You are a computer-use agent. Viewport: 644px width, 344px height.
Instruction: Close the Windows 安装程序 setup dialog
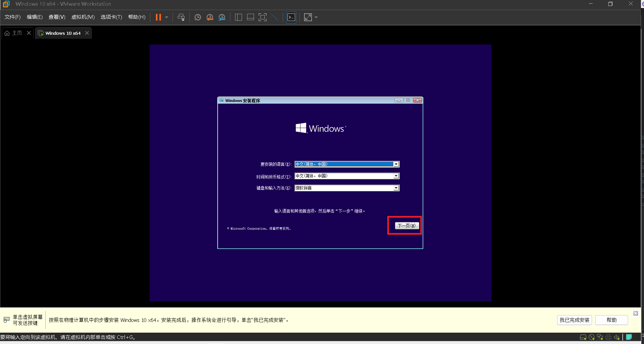418,100
